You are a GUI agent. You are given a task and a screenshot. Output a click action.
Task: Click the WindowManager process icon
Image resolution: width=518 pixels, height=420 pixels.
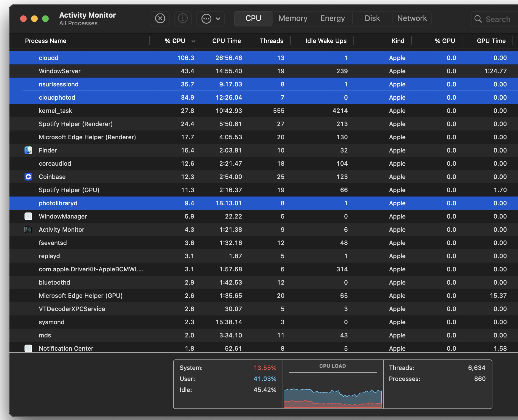coord(28,216)
